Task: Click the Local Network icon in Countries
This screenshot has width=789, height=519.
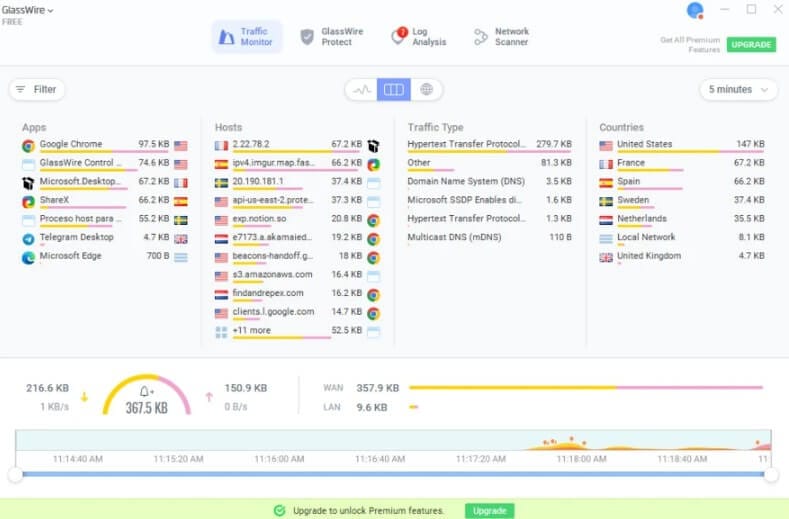Action: (x=606, y=239)
